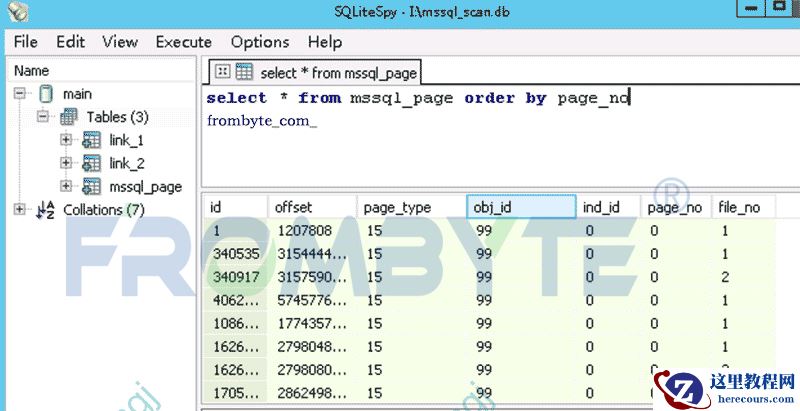Click the main database cylinder icon
Image resolution: width=800 pixels, height=411 pixels.
point(46,94)
